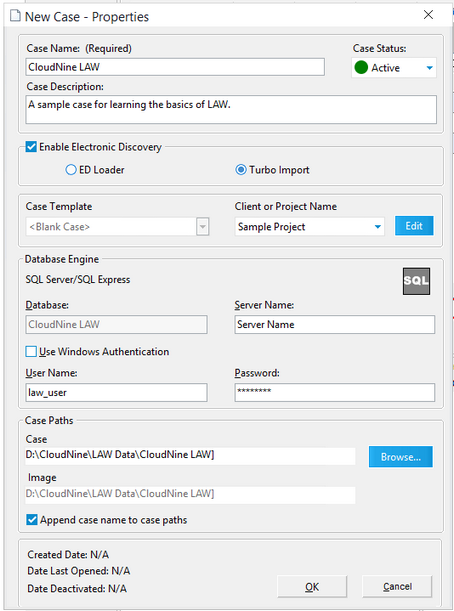Click the Server Name input field
The image size is (454, 611).
(x=335, y=324)
